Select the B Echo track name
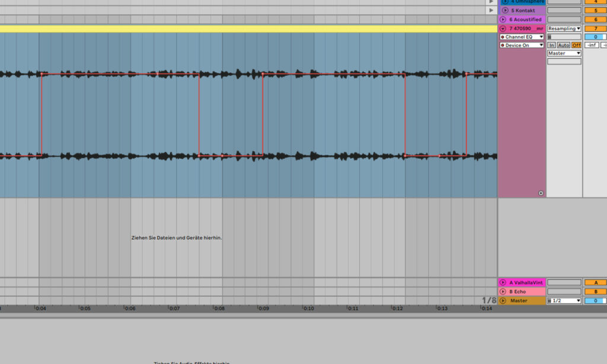Viewport: 607px width, 364px height. [x=517, y=292]
